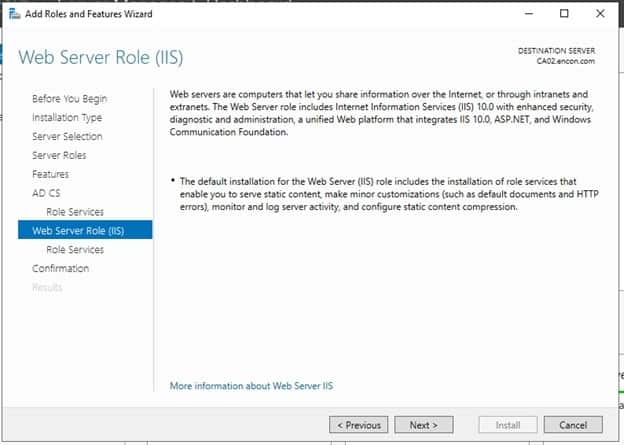Jump to the Server Roles step
The image size is (624, 445).
(x=59, y=156)
